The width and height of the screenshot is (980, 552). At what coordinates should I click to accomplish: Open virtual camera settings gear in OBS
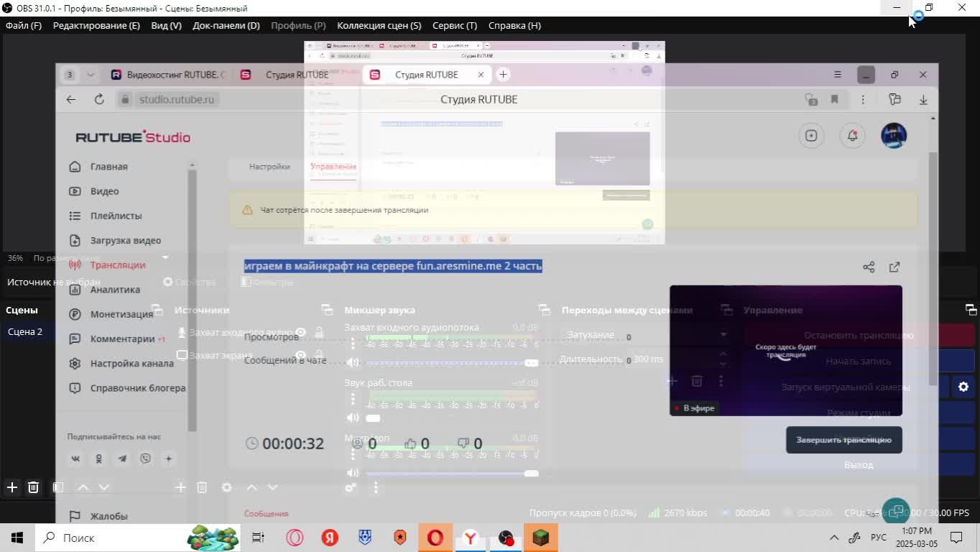(963, 387)
